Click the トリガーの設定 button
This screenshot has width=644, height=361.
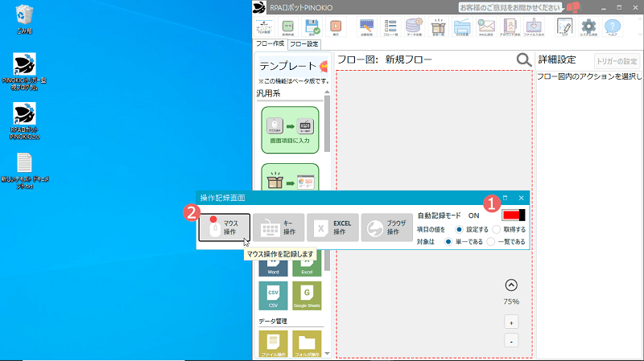[x=617, y=62]
